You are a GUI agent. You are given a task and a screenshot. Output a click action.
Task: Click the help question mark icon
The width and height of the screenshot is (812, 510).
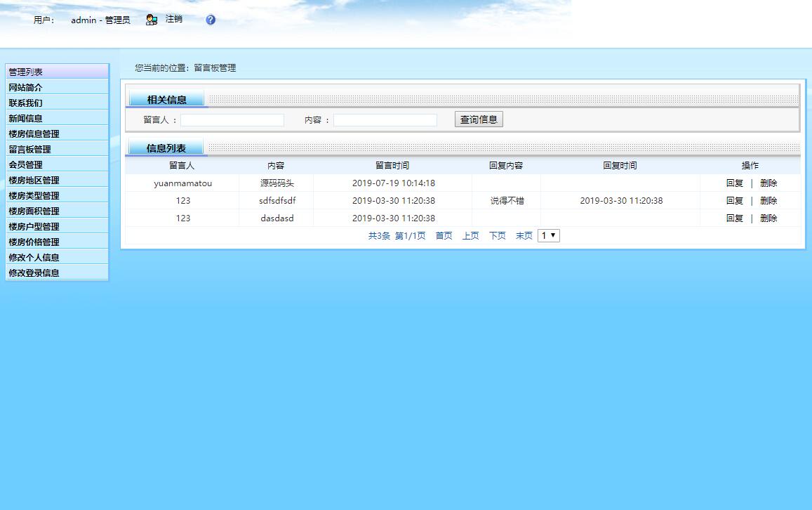point(210,20)
